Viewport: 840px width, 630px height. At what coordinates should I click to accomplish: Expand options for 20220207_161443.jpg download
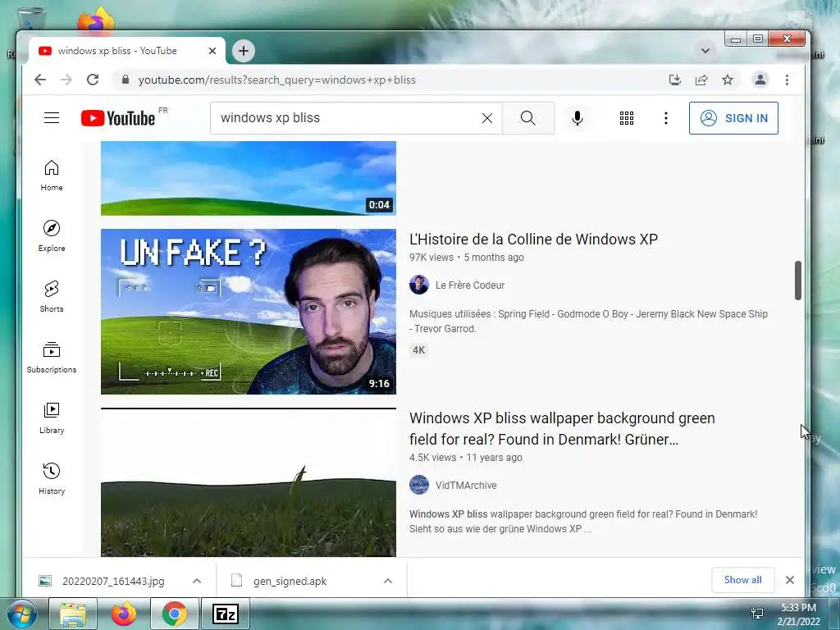[x=197, y=581]
